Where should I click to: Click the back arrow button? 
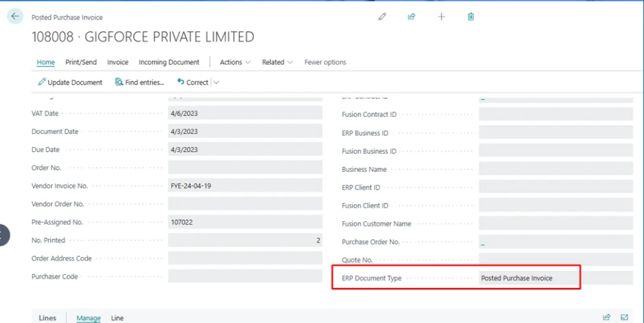[x=15, y=16]
